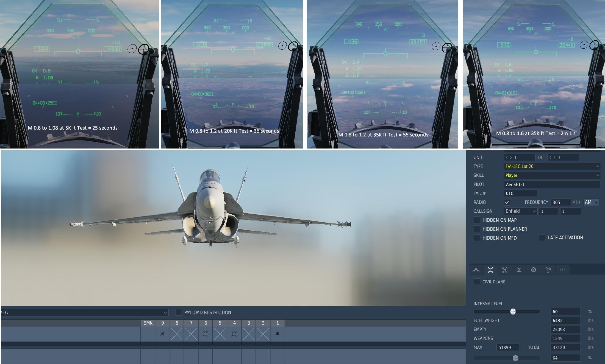
Task: Click the 5K ft Mach 1.08 HUD screenshot
Action: click(80, 74)
